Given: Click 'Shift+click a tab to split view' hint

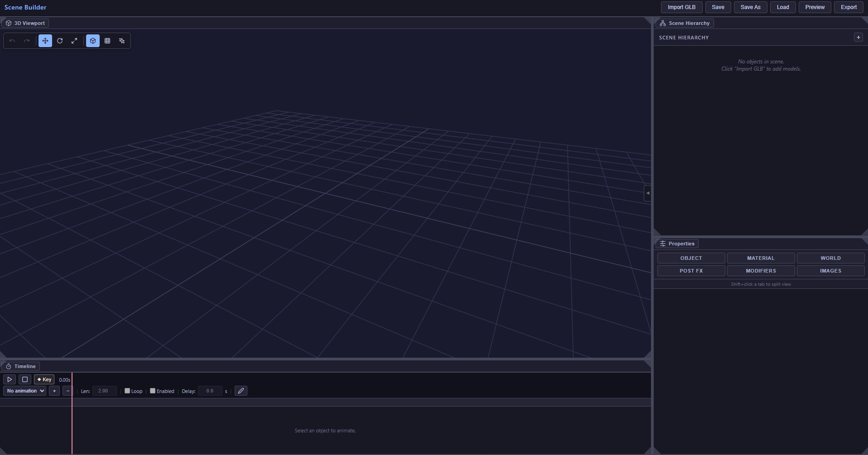Looking at the screenshot, I should coord(761,284).
